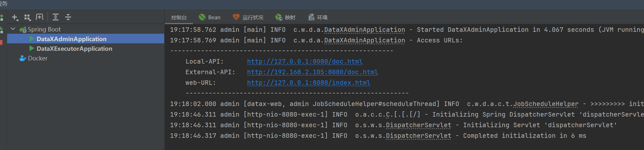Click the rerun icon at top-left edge
This screenshot has height=150, width=644.
coord(2,17)
